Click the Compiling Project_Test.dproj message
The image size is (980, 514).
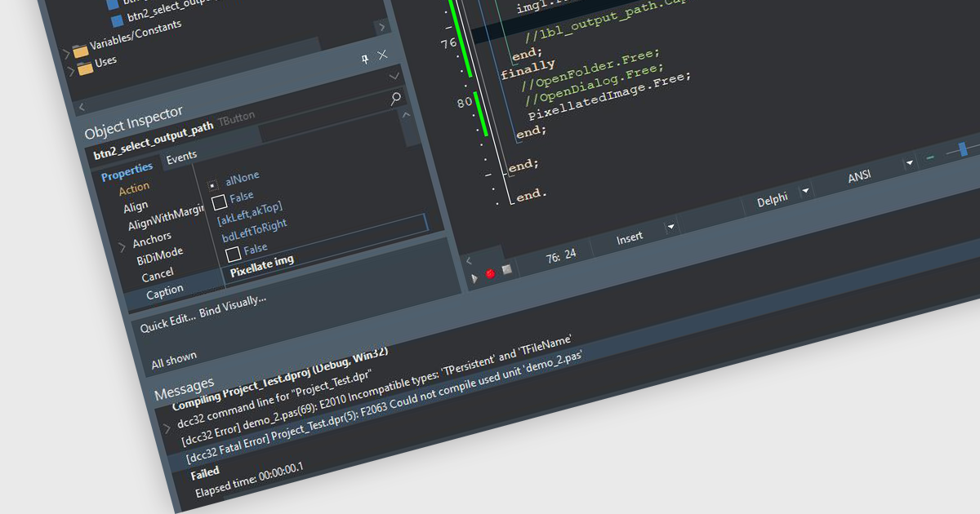click(x=279, y=378)
